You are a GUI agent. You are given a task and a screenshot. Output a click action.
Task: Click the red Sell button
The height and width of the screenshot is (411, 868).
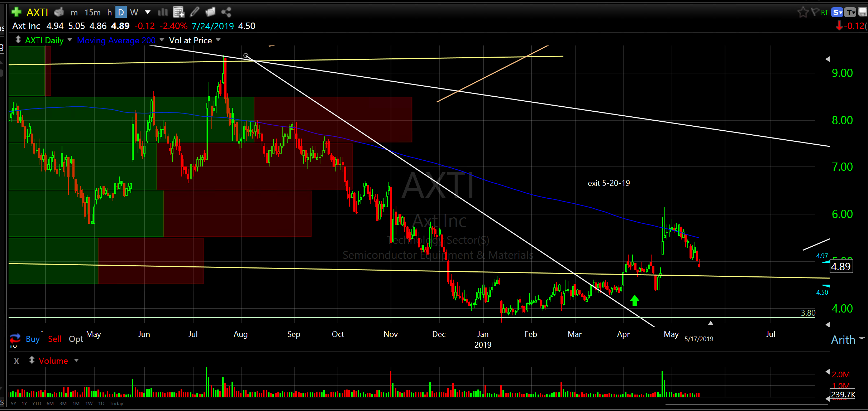tap(54, 339)
